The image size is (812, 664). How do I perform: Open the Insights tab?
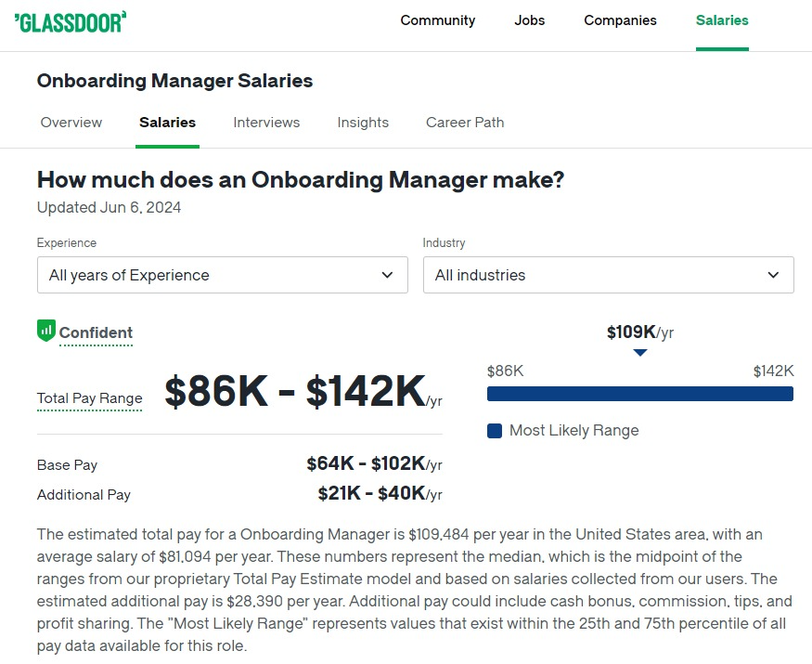pyautogui.click(x=363, y=123)
